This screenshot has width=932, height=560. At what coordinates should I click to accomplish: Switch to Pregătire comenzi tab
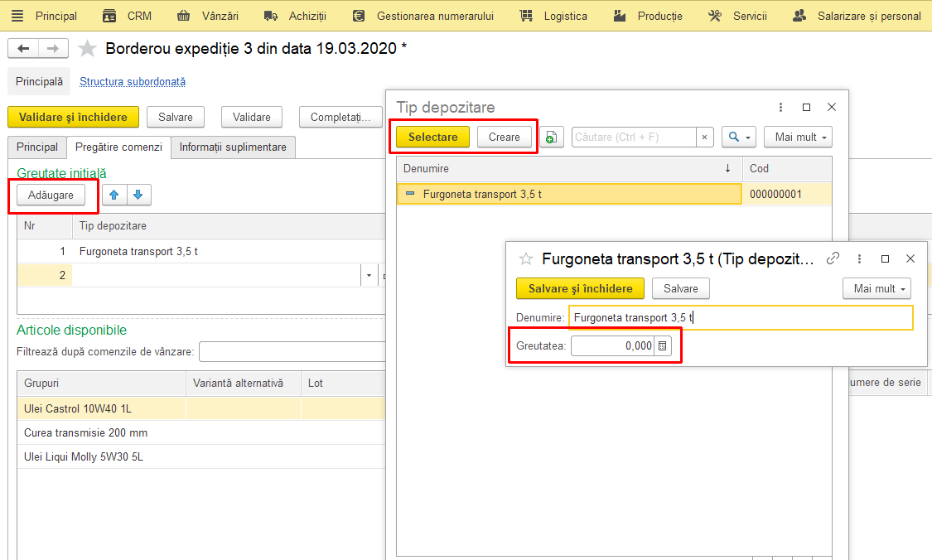[118, 147]
